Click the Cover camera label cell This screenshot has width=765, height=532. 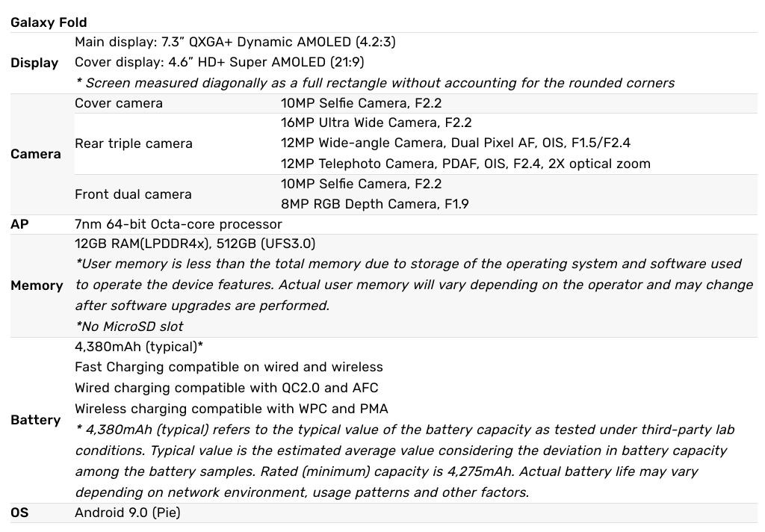[119, 103]
